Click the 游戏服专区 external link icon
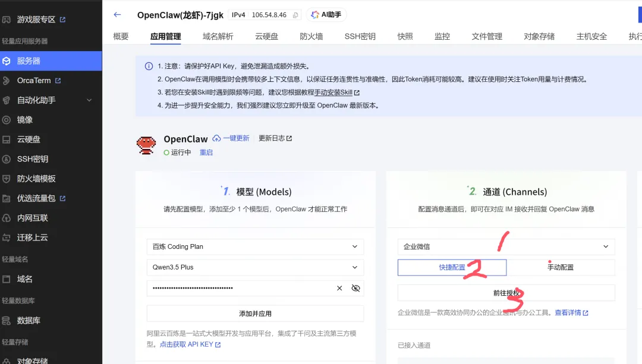Screen dimensions: 642x364 pyautogui.click(x=62, y=20)
